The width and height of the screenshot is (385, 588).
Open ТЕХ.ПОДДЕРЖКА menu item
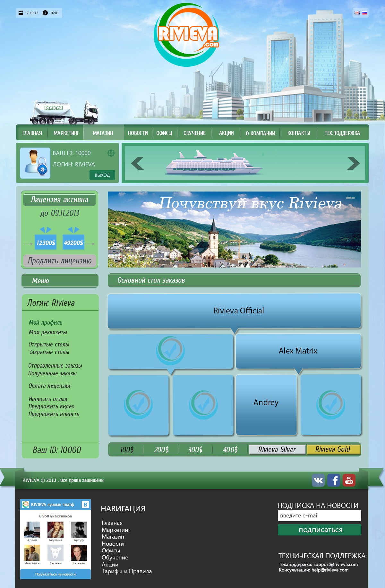pos(342,133)
